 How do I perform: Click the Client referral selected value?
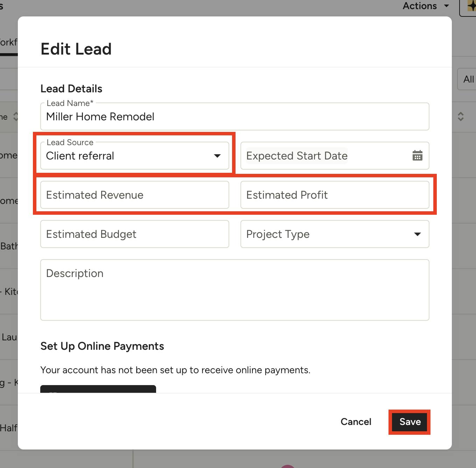[x=80, y=156]
